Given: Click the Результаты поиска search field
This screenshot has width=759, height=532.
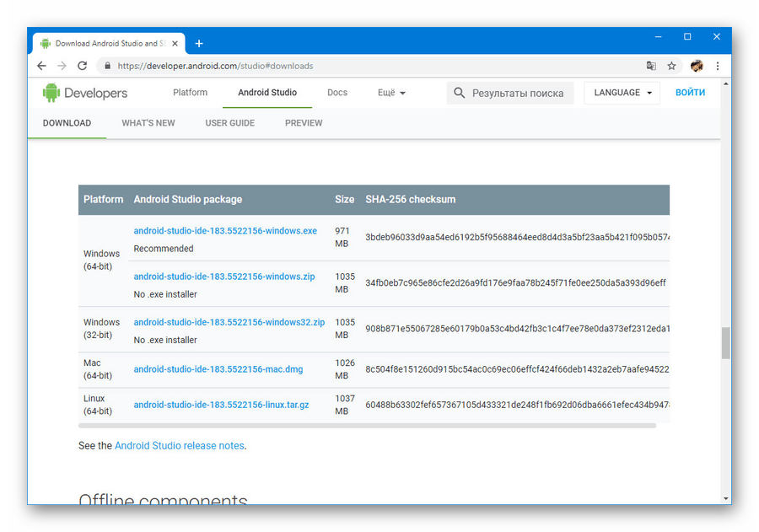Looking at the screenshot, I should click(510, 93).
